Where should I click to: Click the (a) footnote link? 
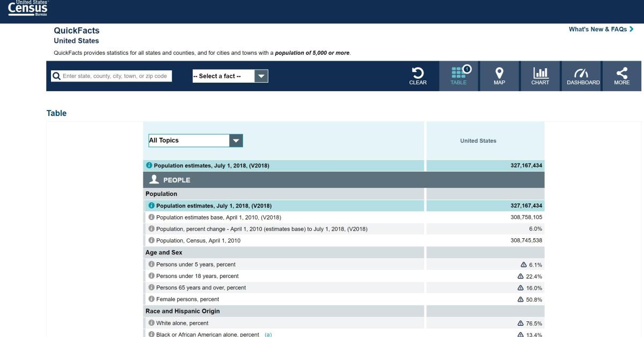click(268, 334)
